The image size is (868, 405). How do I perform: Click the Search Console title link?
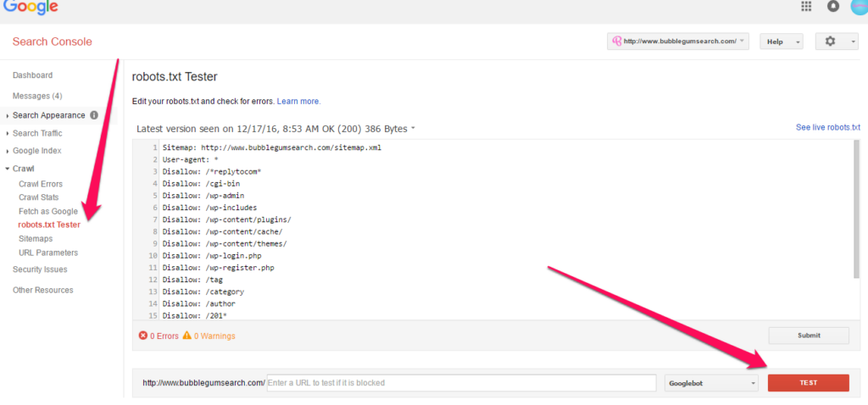pos(52,42)
